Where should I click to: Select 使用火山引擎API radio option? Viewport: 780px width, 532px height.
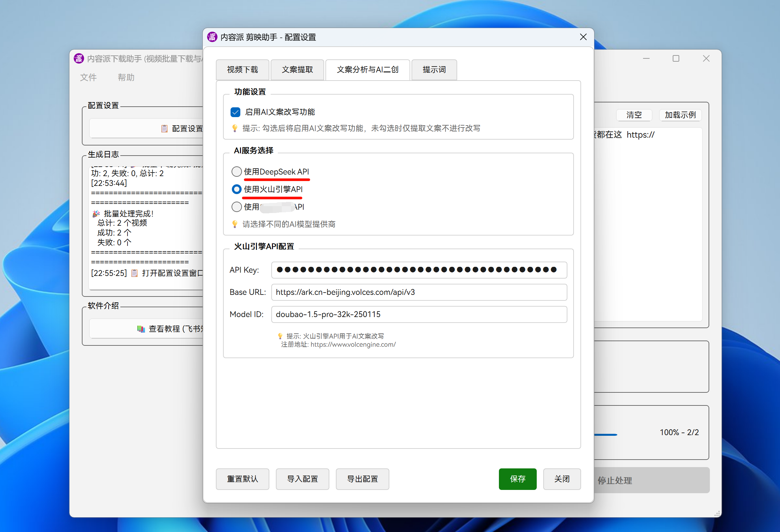point(237,189)
